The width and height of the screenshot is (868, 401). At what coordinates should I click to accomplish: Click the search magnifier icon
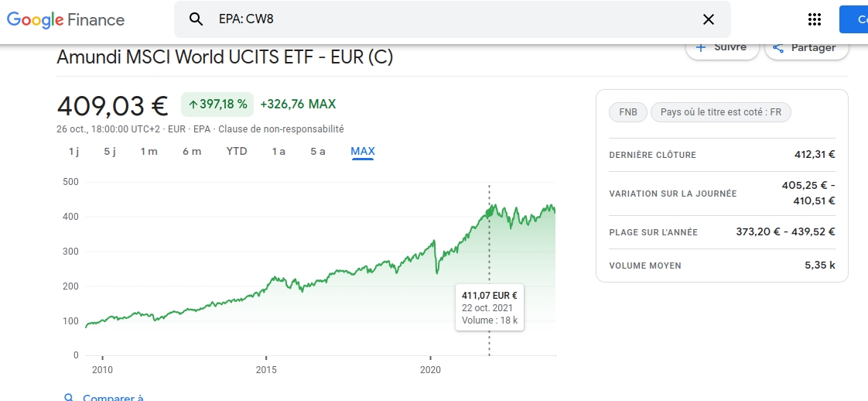pyautogui.click(x=196, y=19)
